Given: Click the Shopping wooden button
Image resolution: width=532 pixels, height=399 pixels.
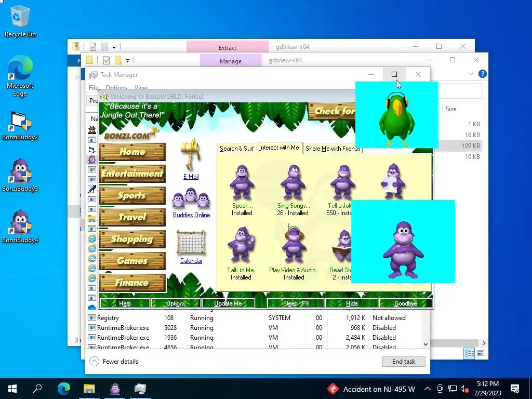Looking at the screenshot, I should pos(132,239).
